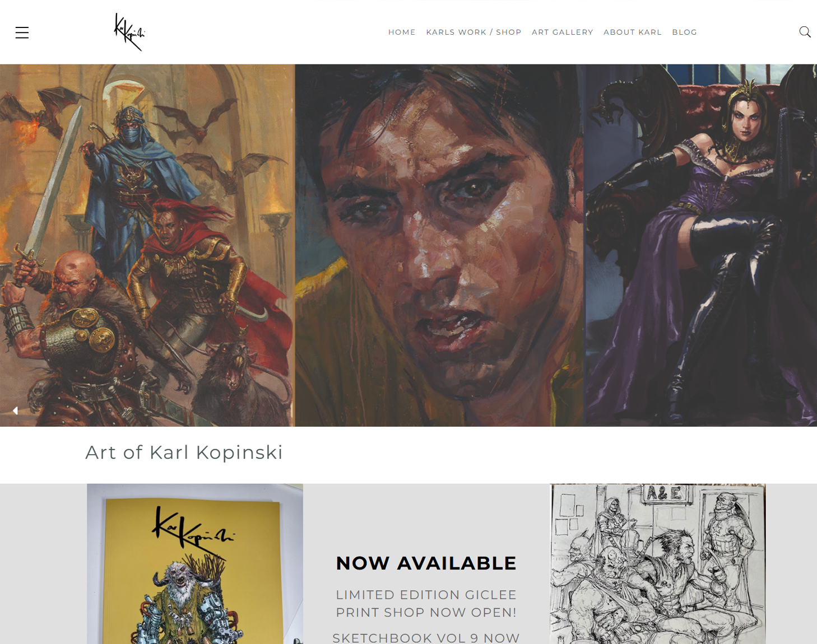Select the painted male portrait slide
Image resolution: width=817 pixels, height=644 pixels.
tap(440, 245)
